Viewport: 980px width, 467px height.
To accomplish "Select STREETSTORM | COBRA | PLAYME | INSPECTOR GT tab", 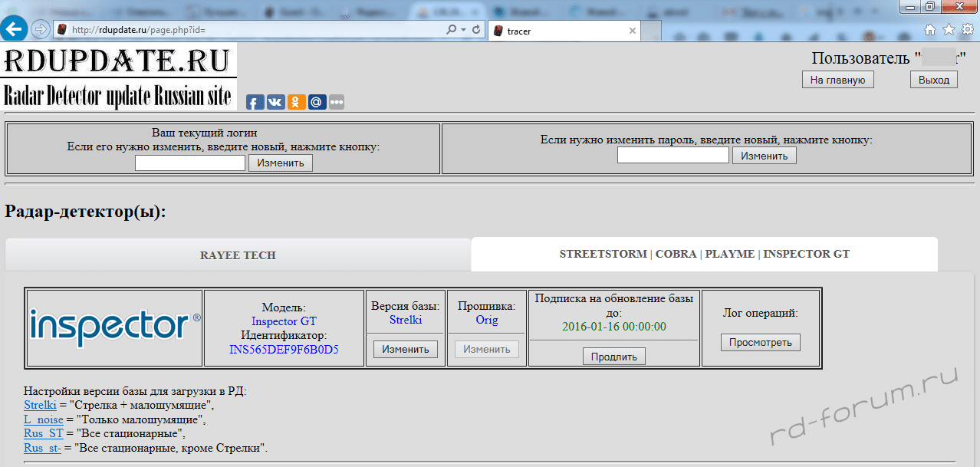I will (704, 254).
